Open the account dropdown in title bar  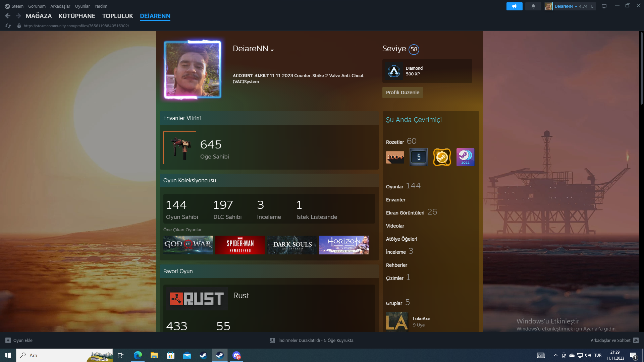(x=570, y=6)
